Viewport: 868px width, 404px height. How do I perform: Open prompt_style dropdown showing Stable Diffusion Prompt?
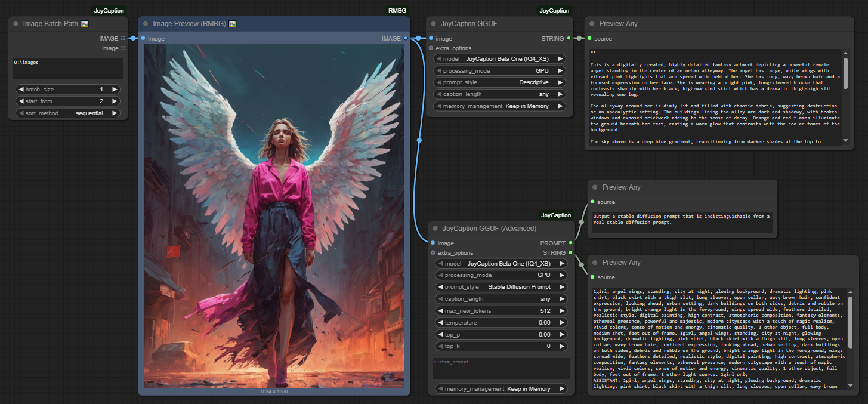pyautogui.click(x=500, y=287)
